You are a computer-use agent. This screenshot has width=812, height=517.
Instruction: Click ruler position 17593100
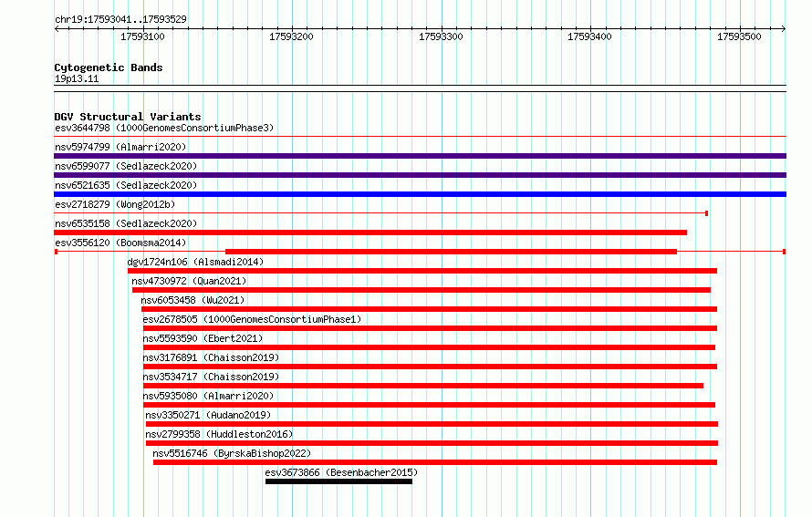(x=142, y=36)
